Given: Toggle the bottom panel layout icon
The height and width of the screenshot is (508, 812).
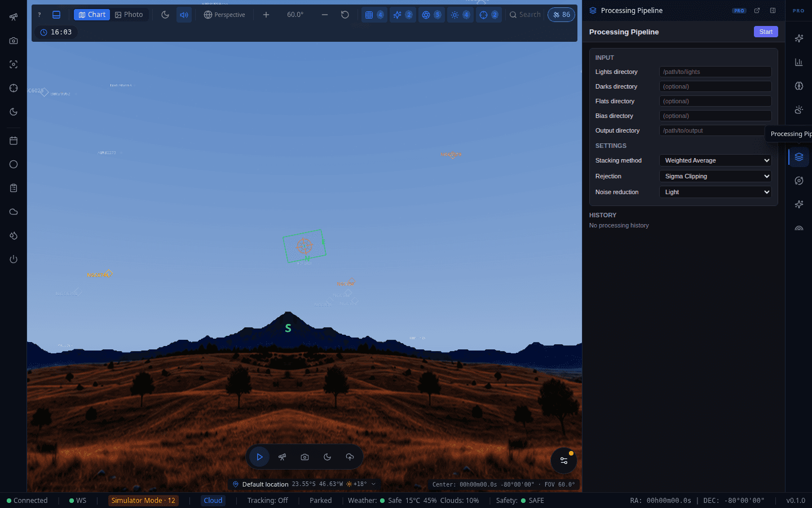Looking at the screenshot, I should [56, 15].
